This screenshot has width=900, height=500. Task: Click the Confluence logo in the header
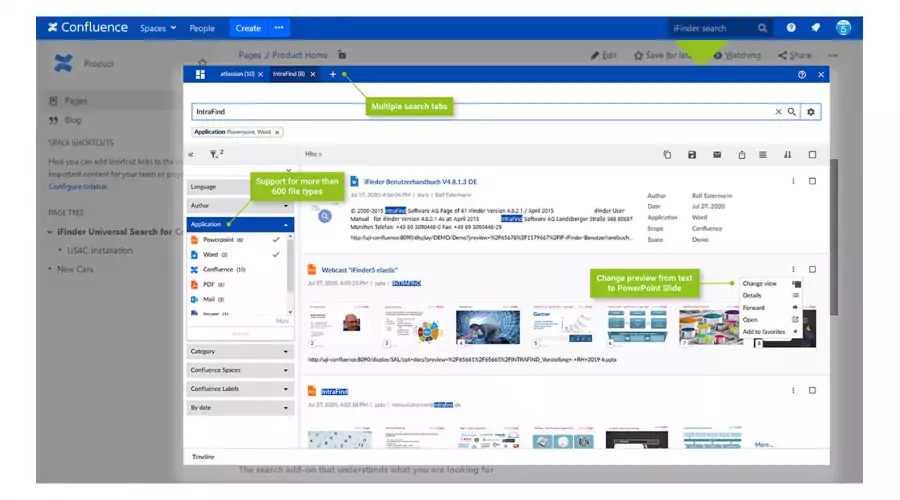coord(88,28)
